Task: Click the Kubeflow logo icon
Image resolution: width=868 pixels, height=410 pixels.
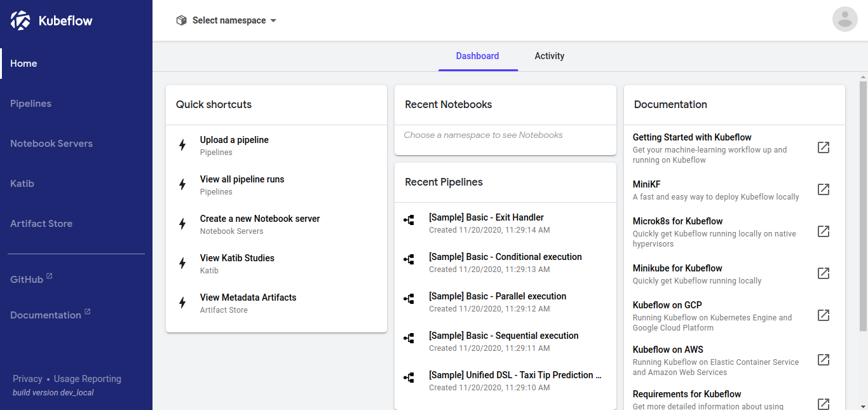Action: [20, 20]
